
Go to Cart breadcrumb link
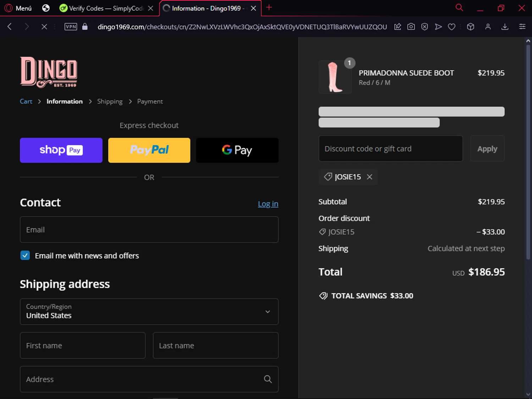pos(26,101)
